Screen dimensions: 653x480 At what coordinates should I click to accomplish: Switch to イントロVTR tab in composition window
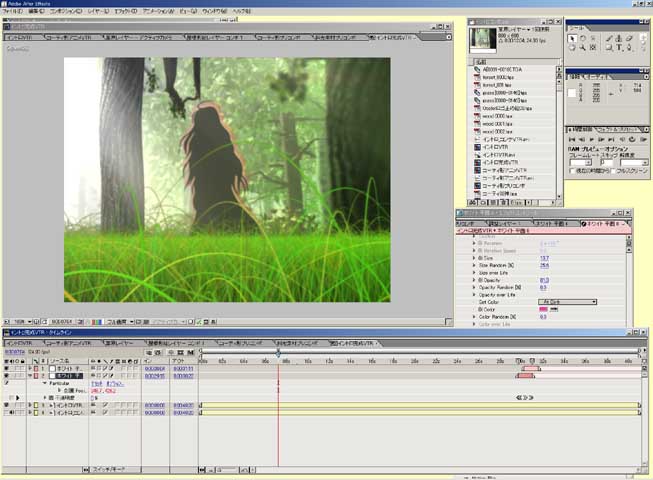pos(20,37)
